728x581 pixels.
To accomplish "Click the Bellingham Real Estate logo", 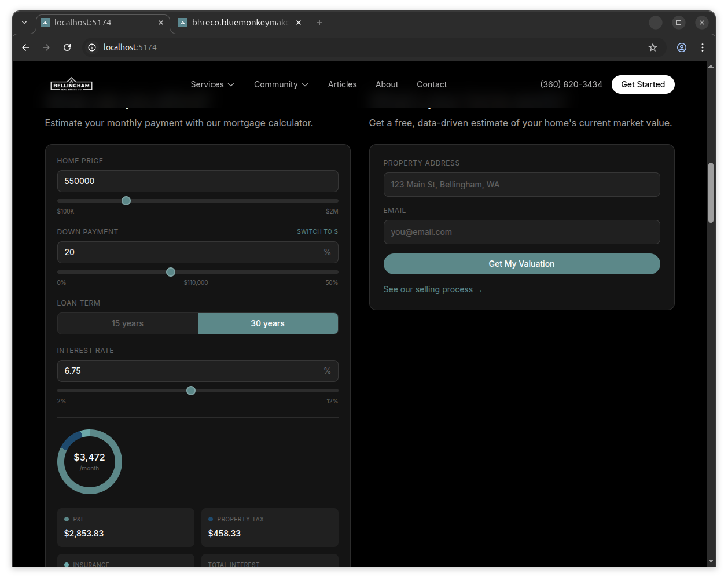I will 71,84.
